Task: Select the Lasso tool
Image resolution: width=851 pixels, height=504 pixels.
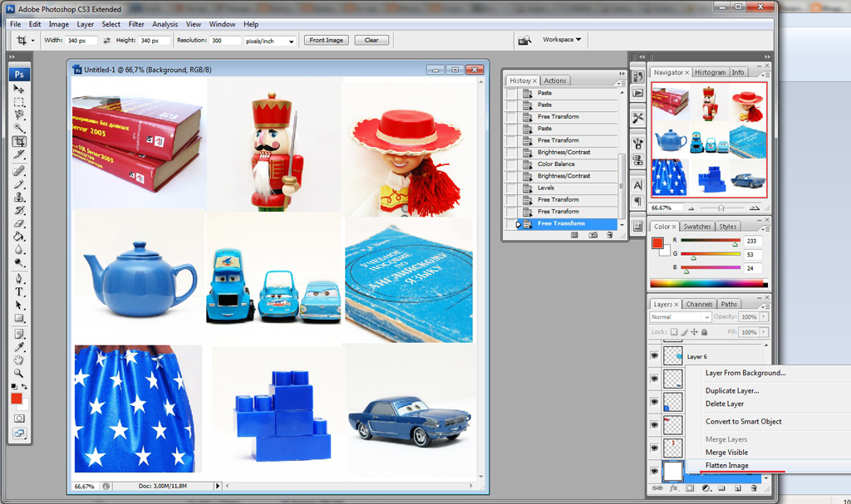Action: (19, 115)
